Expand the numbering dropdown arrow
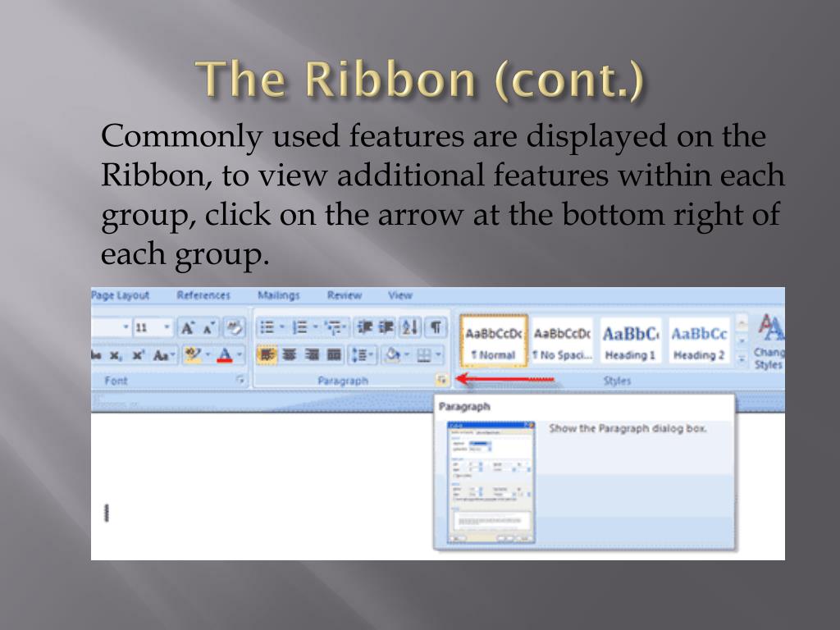Screen dimensions: 840x630 [x=315, y=327]
